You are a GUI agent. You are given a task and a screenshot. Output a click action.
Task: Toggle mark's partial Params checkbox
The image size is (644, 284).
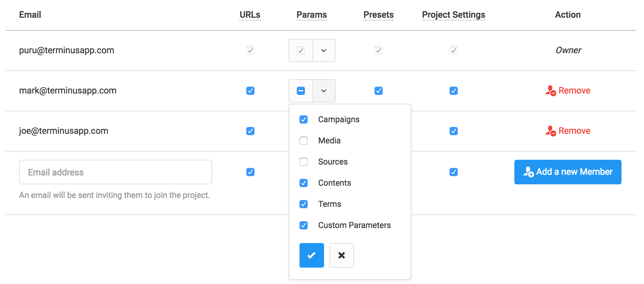point(301,91)
